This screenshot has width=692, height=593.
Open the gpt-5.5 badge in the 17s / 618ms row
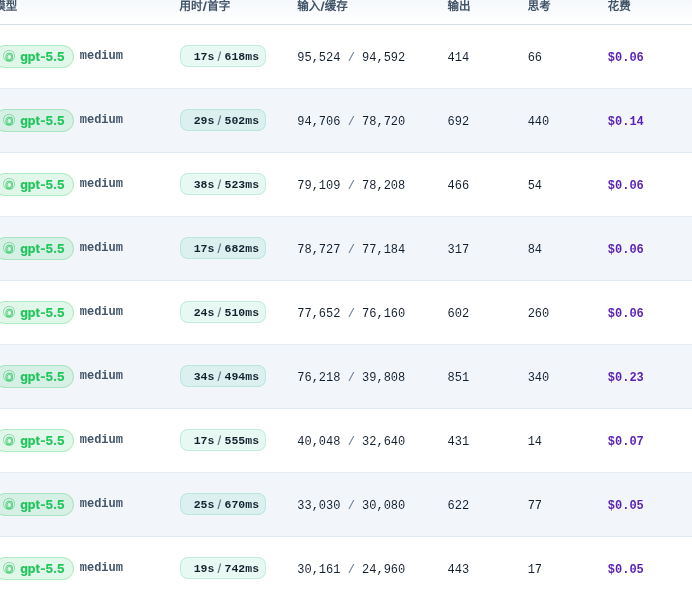(36, 56)
